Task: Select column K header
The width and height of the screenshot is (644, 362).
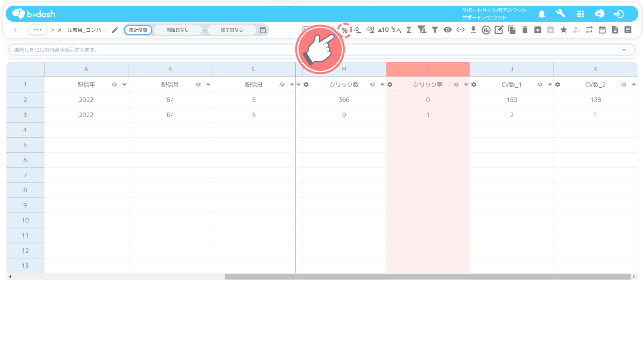Action: [x=596, y=69]
